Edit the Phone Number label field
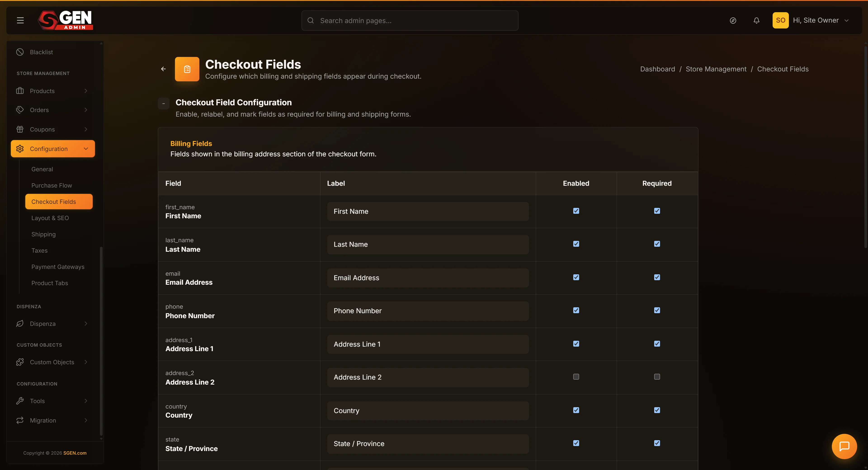 [428, 311]
